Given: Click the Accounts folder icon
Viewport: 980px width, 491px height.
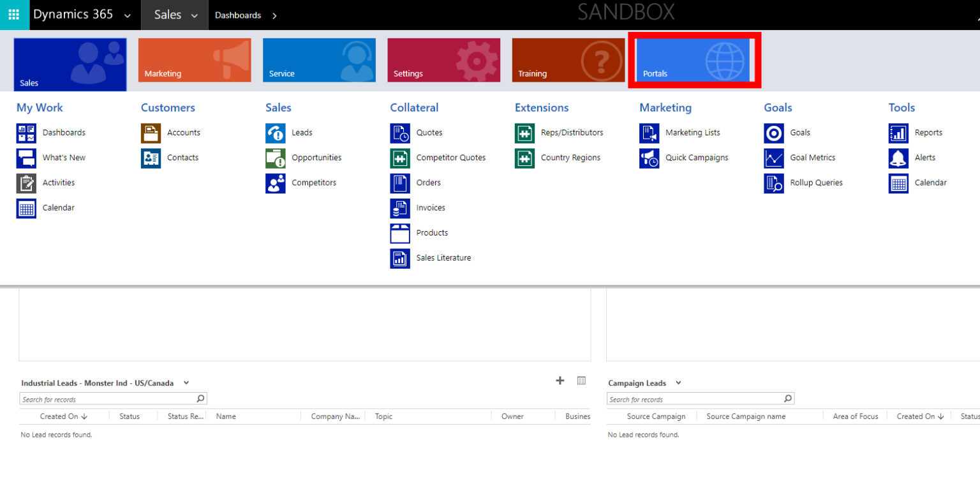Looking at the screenshot, I should coord(151,133).
